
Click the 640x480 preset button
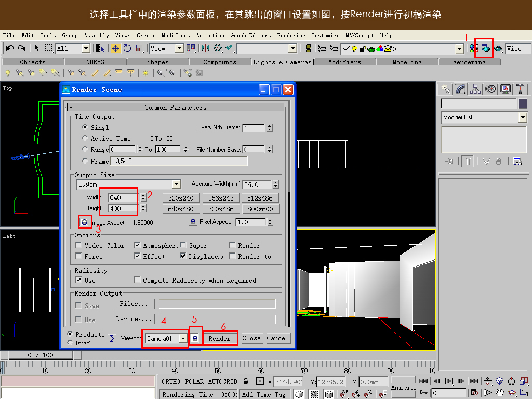181,209
